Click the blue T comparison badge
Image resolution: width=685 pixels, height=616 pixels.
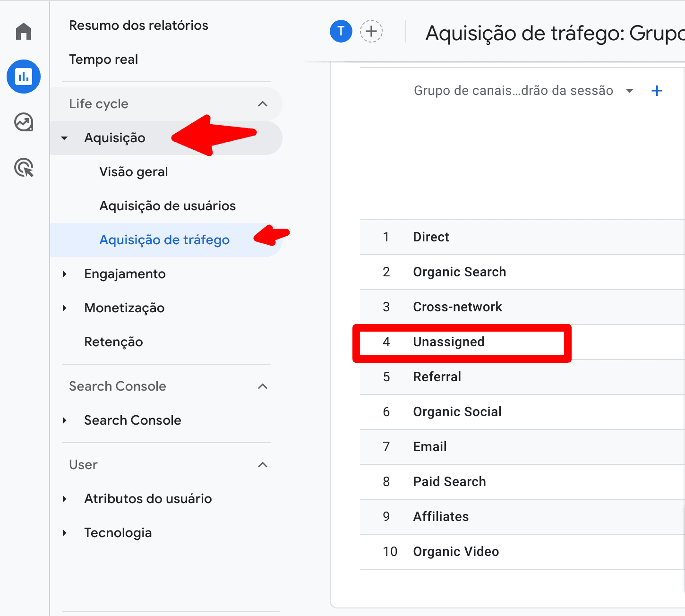(341, 32)
